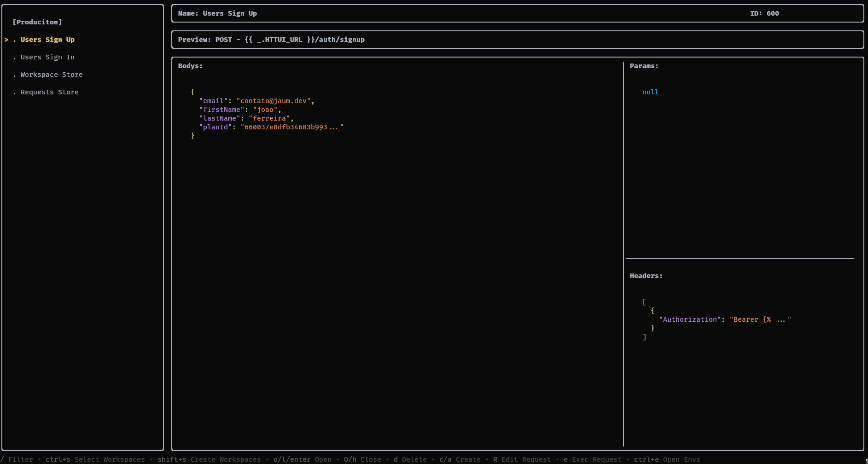Image resolution: width=868 pixels, height=464 pixels.
Task: Click the selection arrow beside Users Sign Up
Action: point(6,40)
